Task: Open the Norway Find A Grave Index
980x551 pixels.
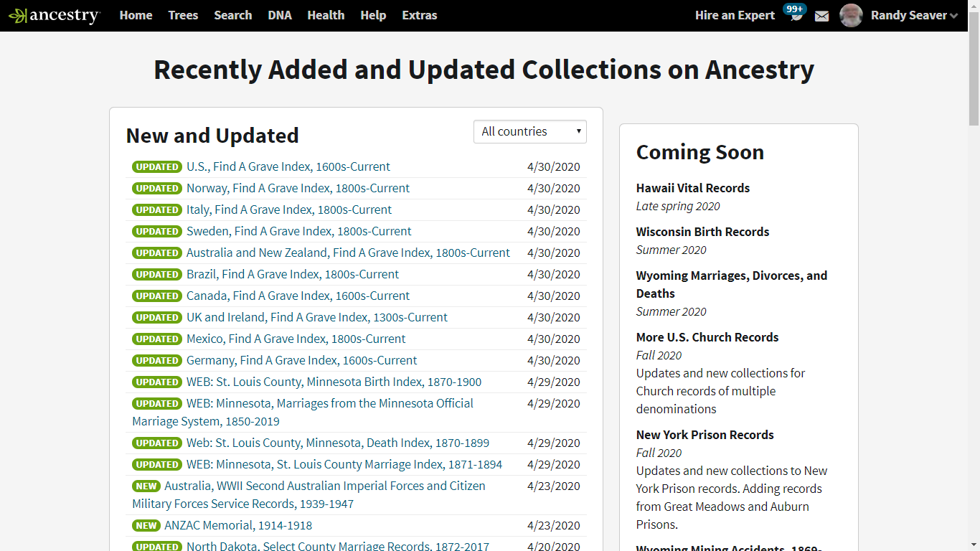Action: (x=298, y=188)
